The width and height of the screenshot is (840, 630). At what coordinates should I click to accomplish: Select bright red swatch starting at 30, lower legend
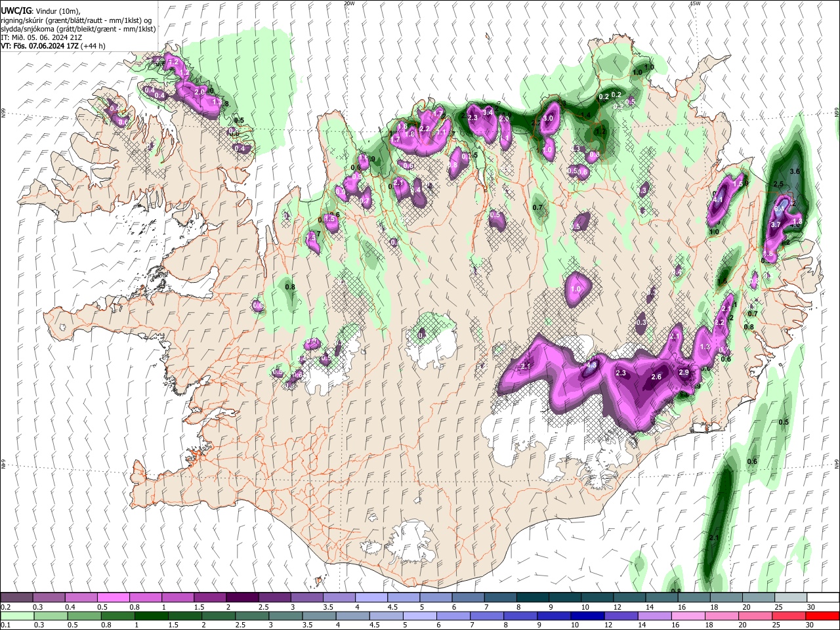click(x=822, y=616)
